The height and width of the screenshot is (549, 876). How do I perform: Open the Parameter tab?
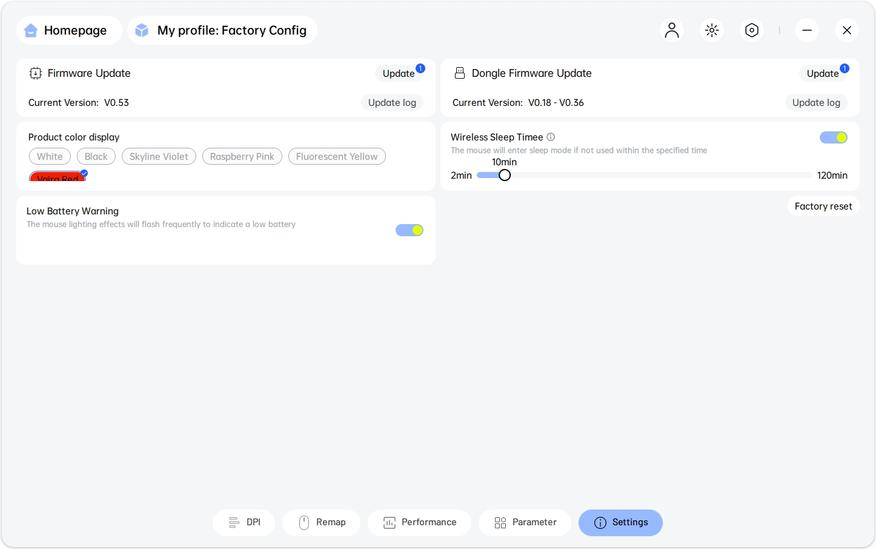[525, 523]
